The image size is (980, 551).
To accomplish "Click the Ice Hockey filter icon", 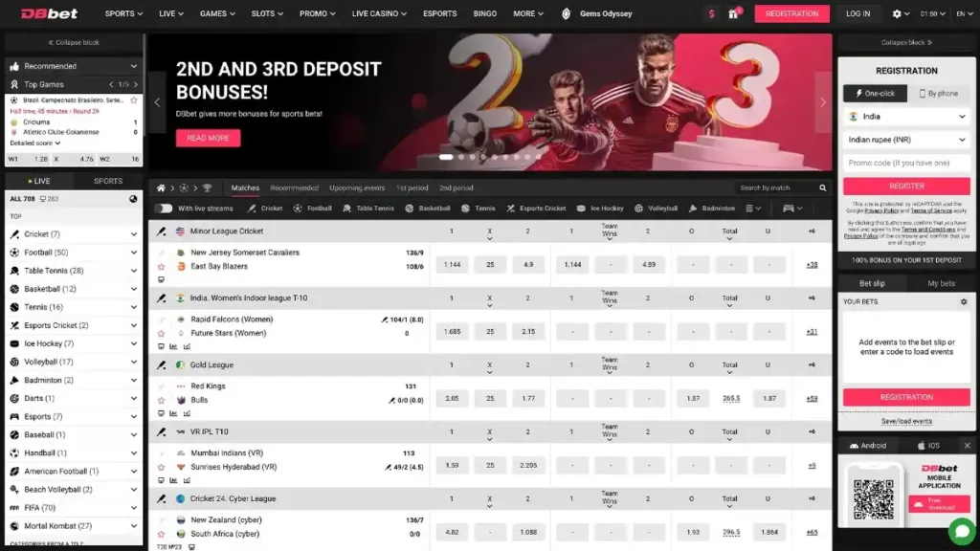I will (579, 209).
